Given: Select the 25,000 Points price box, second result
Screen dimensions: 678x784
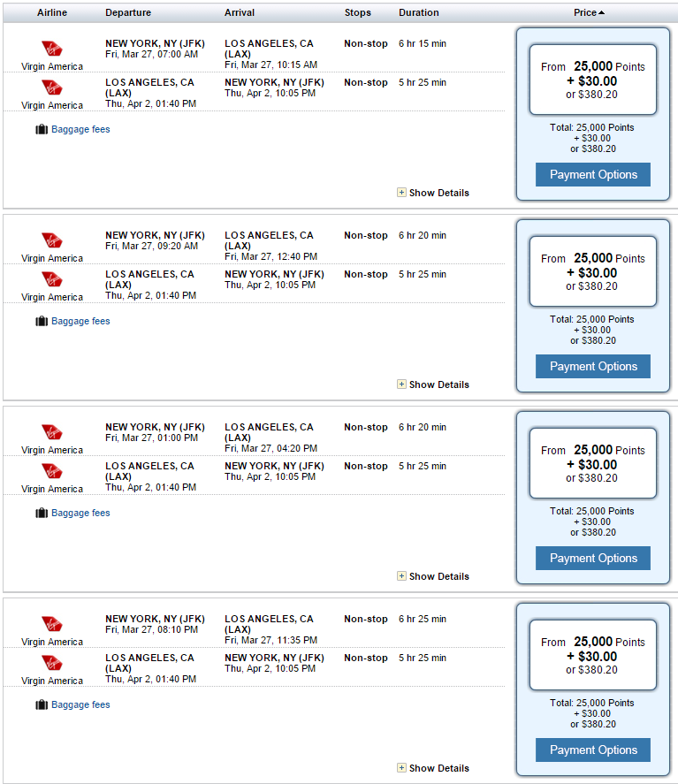Looking at the screenshot, I should [593, 271].
